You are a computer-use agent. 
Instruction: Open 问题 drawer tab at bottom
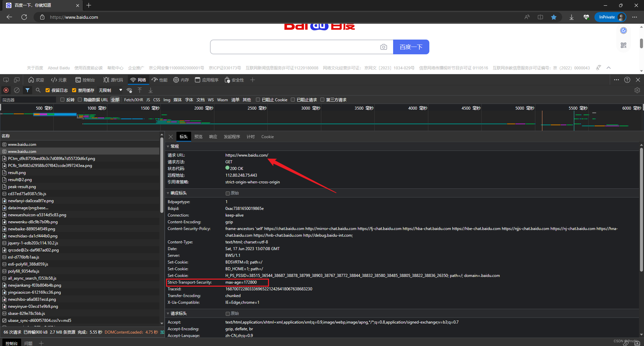29,343
